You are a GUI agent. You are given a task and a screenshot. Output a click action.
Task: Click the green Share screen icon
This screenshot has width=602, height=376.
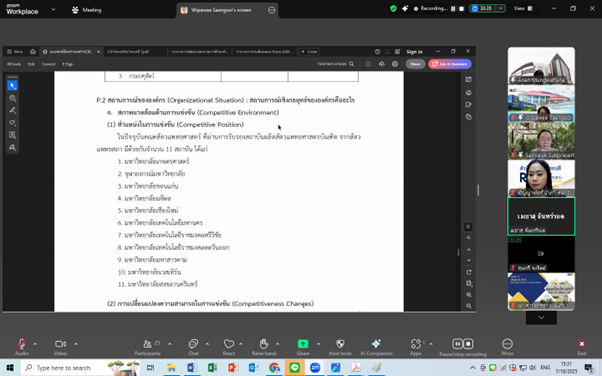303,344
